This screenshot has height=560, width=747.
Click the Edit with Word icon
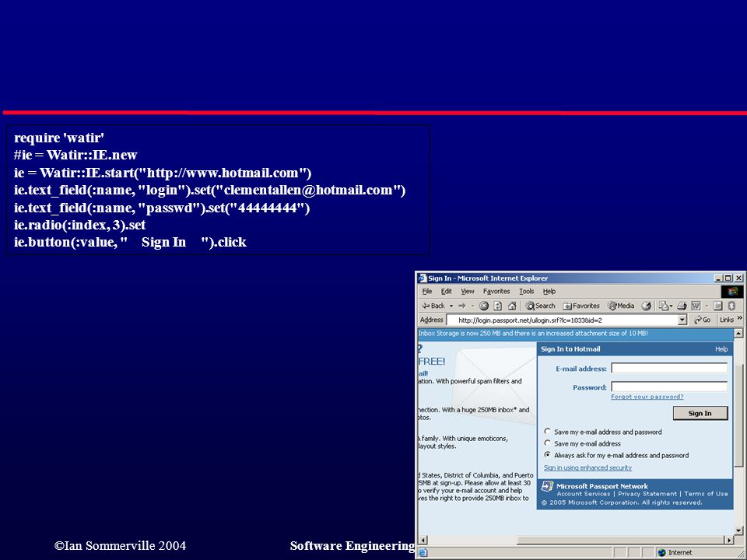point(696,306)
